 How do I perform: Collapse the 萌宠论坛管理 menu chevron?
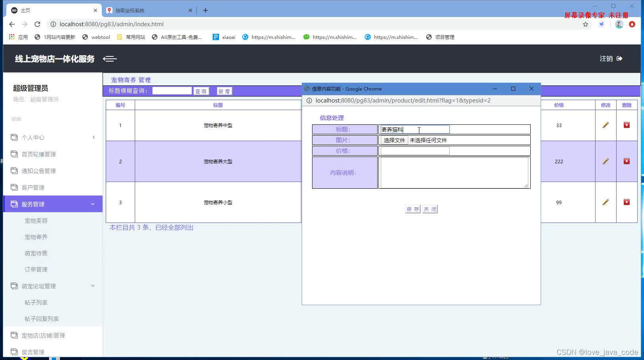[93, 286]
